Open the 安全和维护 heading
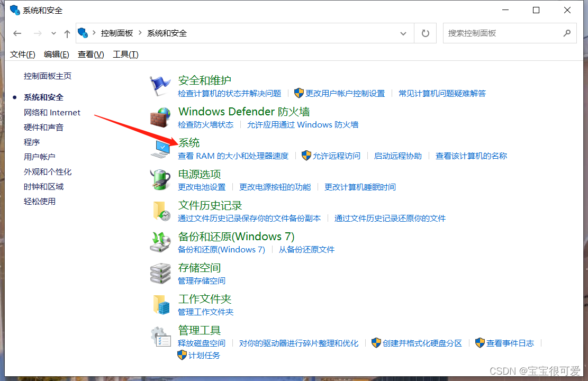The image size is (588, 381). tap(204, 80)
